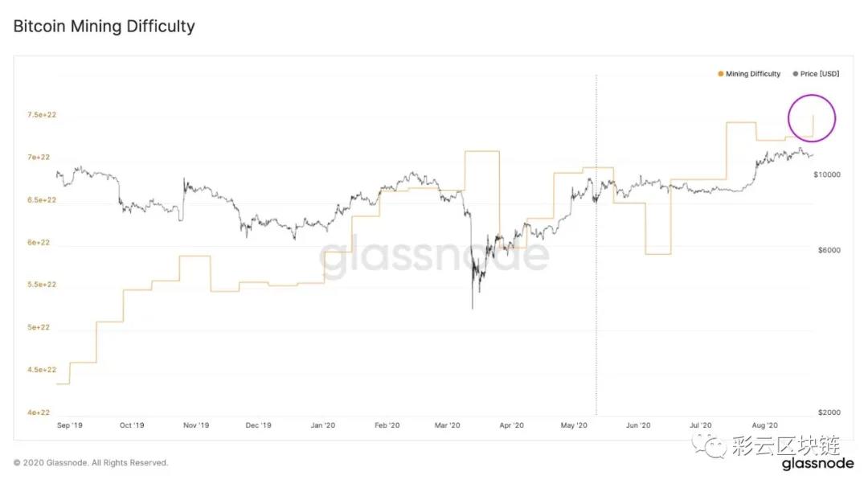This screenshot has width=868, height=484.
Task: Open the Glassnode copyright notice text
Action: point(91,463)
